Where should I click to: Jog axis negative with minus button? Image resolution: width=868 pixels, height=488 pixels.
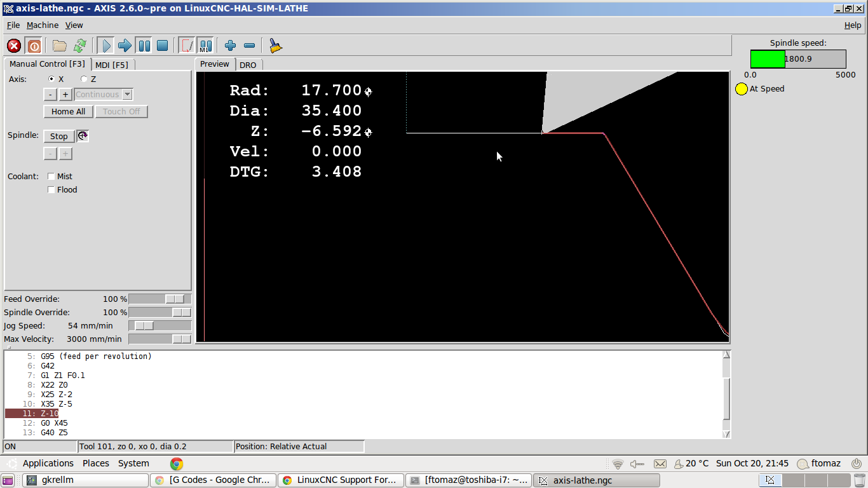coord(51,95)
